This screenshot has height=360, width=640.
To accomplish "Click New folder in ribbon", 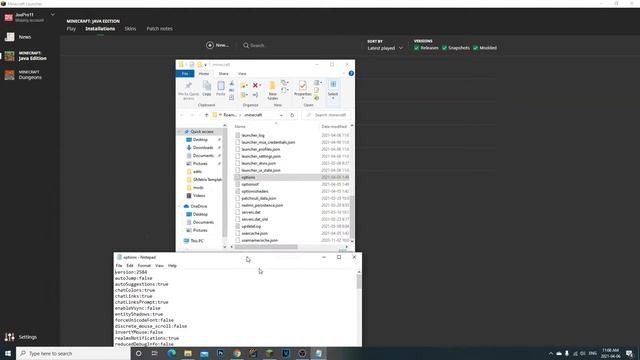I will tap(272, 90).
